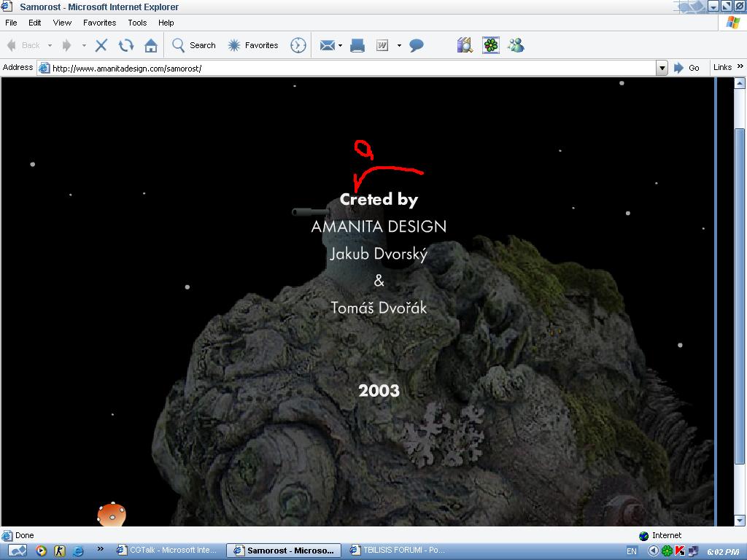747x560 pixels.
Task: Click the page vertical scrollbar thumb
Action: click(740, 295)
